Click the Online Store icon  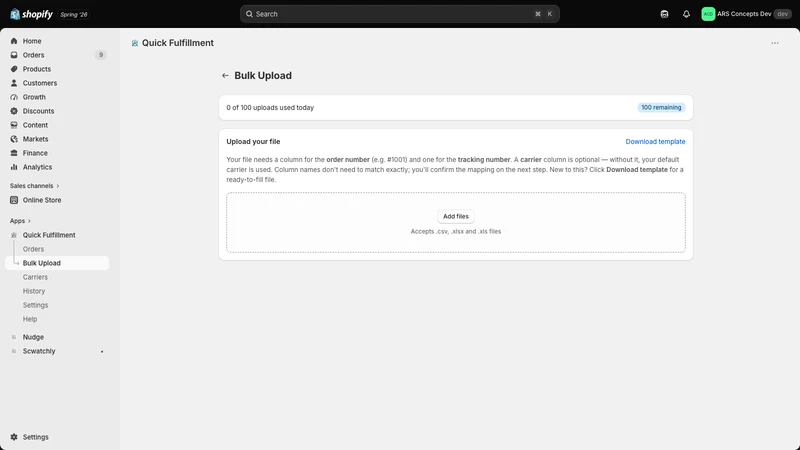pyautogui.click(x=14, y=200)
